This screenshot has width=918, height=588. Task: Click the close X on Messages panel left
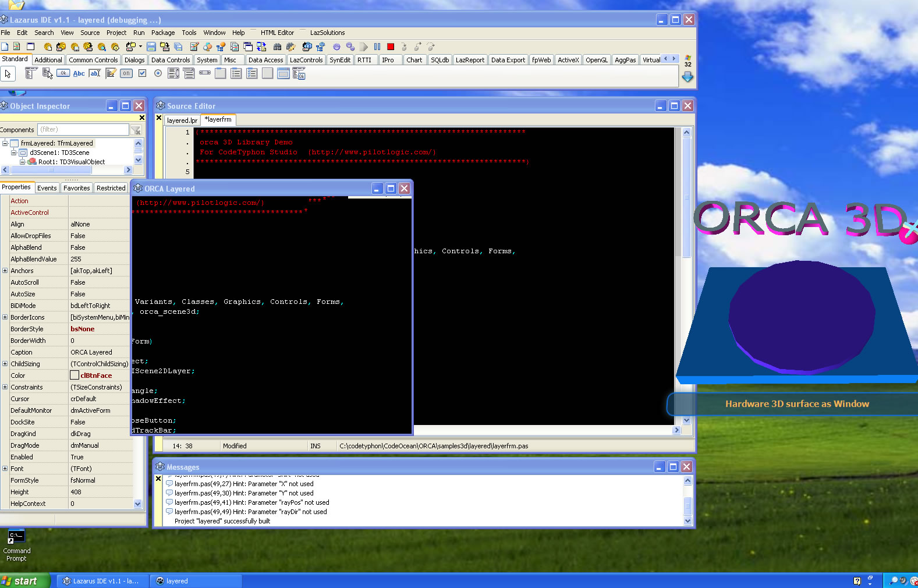coord(158,479)
